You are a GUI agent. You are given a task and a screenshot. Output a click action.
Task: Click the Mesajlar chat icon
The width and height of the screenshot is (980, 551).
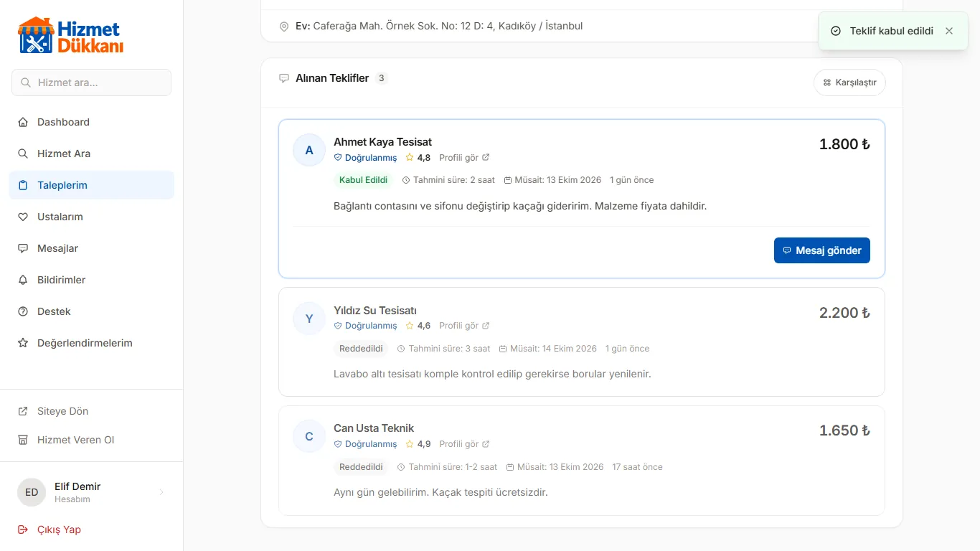click(x=23, y=248)
